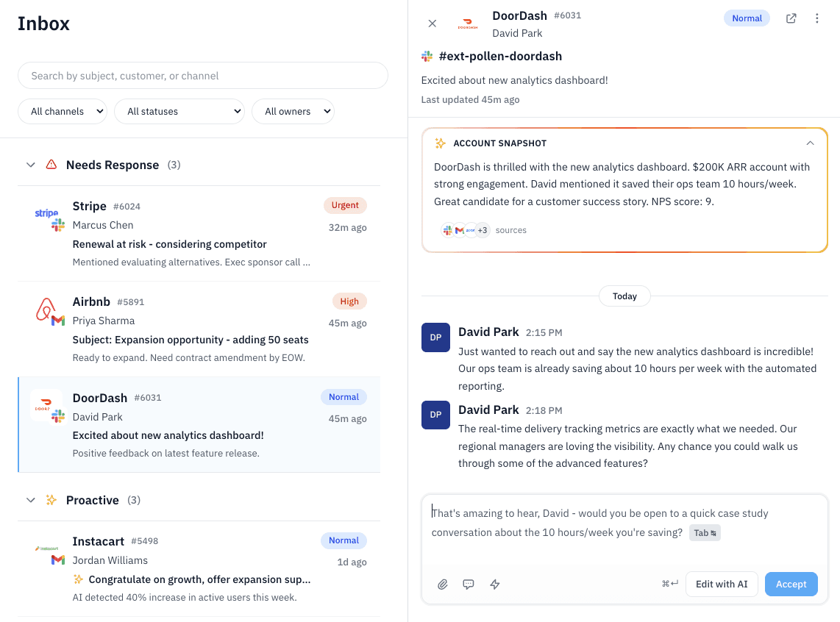The image size is (840, 622).
Task: Click the Normal priority badge in header
Action: point(747,18)
